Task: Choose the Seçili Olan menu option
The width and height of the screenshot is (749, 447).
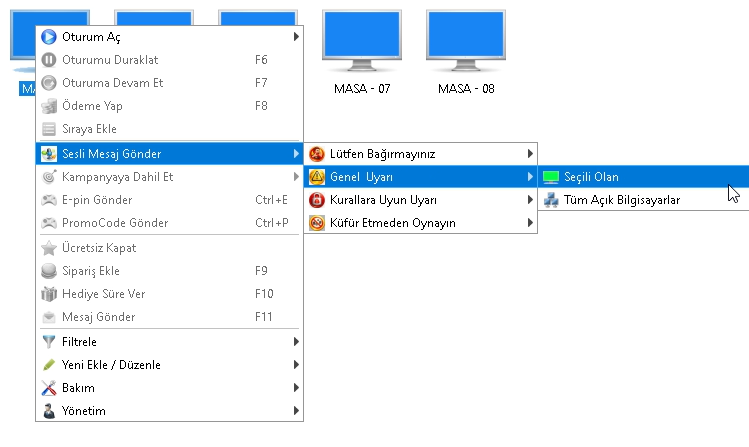Action: point(591,177)
